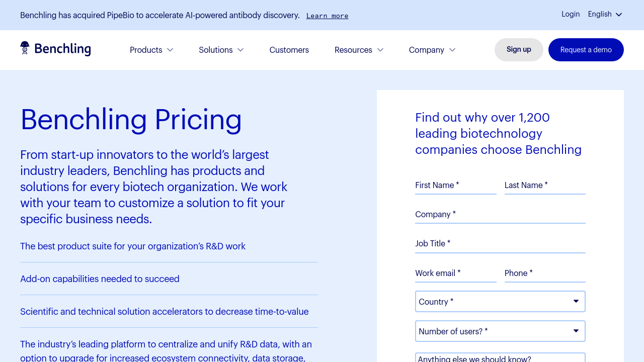The height and width of the screenshot is (362, 644).
Task: Open the Solutions dropdown menu
Action: pos(221,50)
